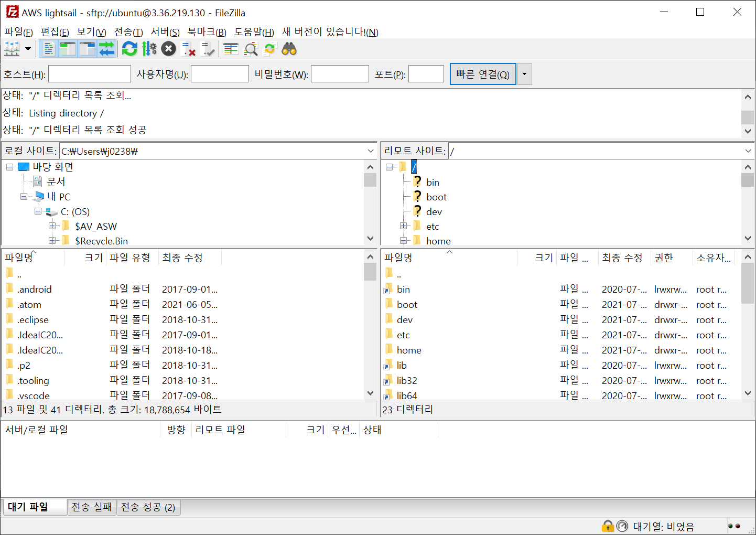Click remote file list scroll down arrow

[748, 393]
